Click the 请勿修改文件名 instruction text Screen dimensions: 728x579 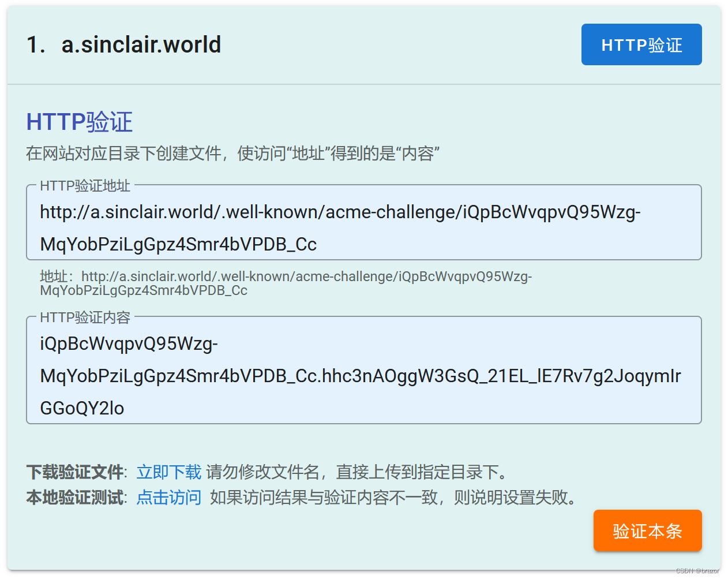[x=358, y=472]
